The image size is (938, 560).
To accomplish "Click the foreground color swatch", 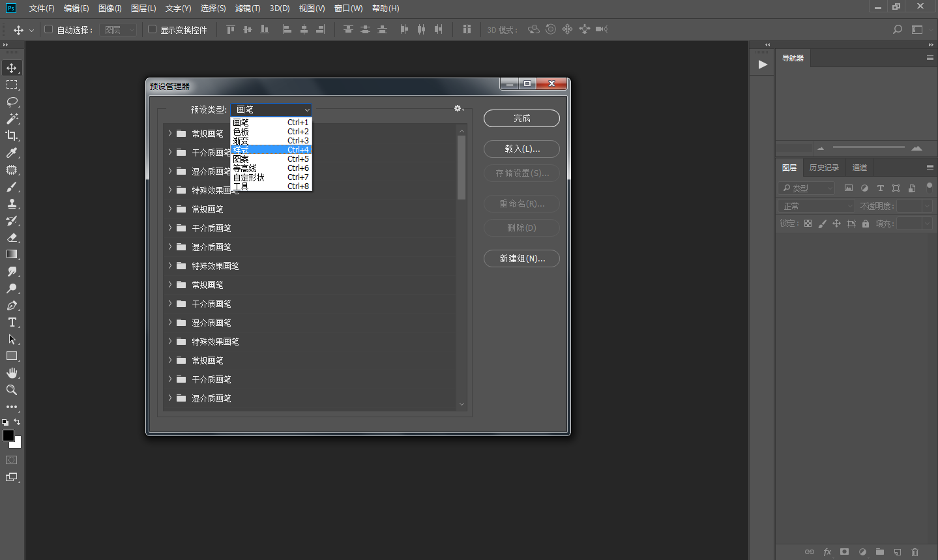I will [8, 435].
